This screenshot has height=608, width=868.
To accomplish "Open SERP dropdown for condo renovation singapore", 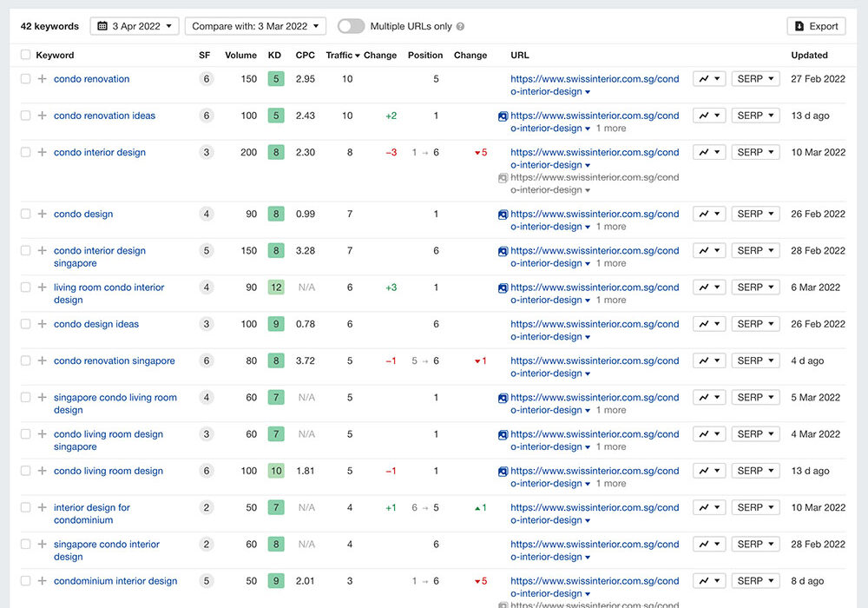I will [x=755, y=360].
